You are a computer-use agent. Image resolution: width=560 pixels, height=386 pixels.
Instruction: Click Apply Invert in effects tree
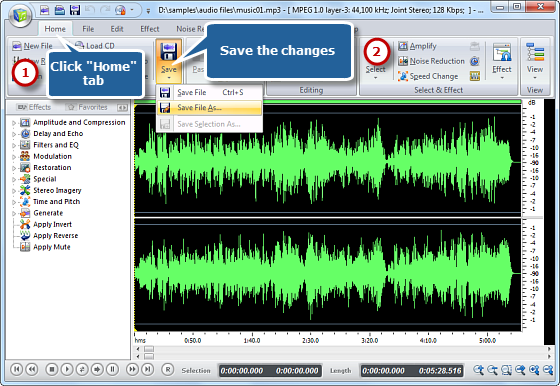52,224
